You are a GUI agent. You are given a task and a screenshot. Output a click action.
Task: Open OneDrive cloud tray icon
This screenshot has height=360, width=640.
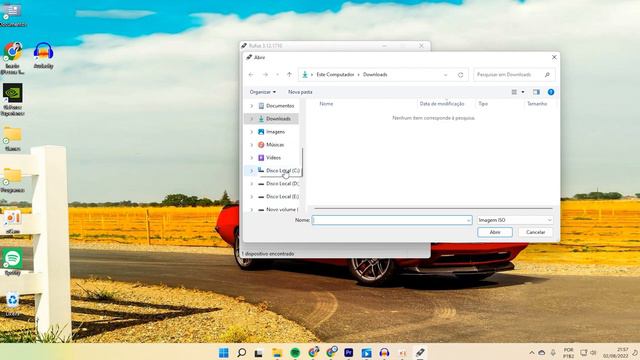(x=542, y=353)
